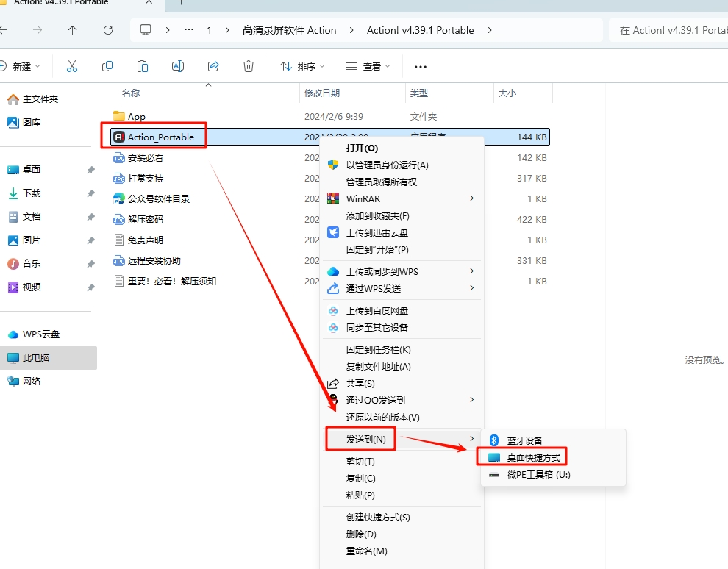Open the 新建 dropdown menu
The width and height of the screenshot is (728, 569).
[x=23, y=65]
